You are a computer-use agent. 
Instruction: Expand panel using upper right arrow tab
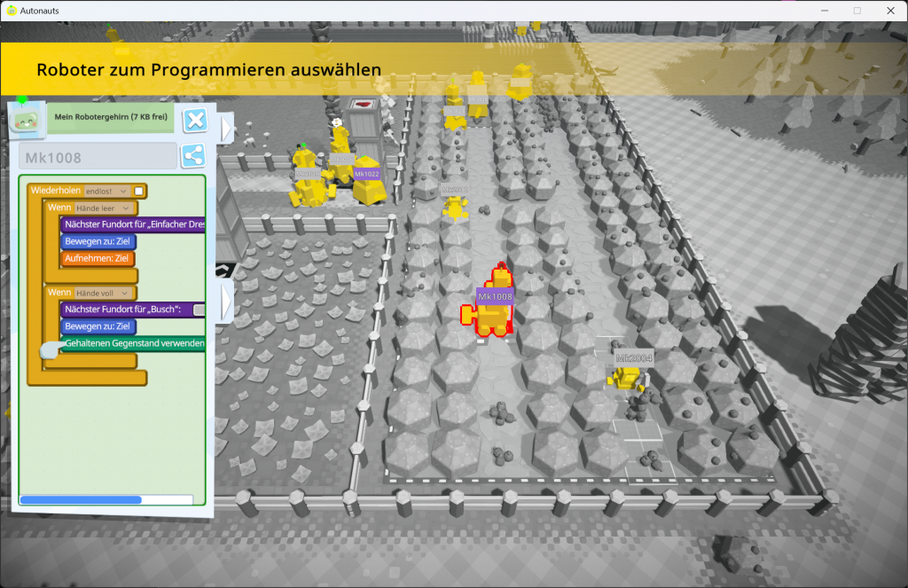(x=226, y=129)
